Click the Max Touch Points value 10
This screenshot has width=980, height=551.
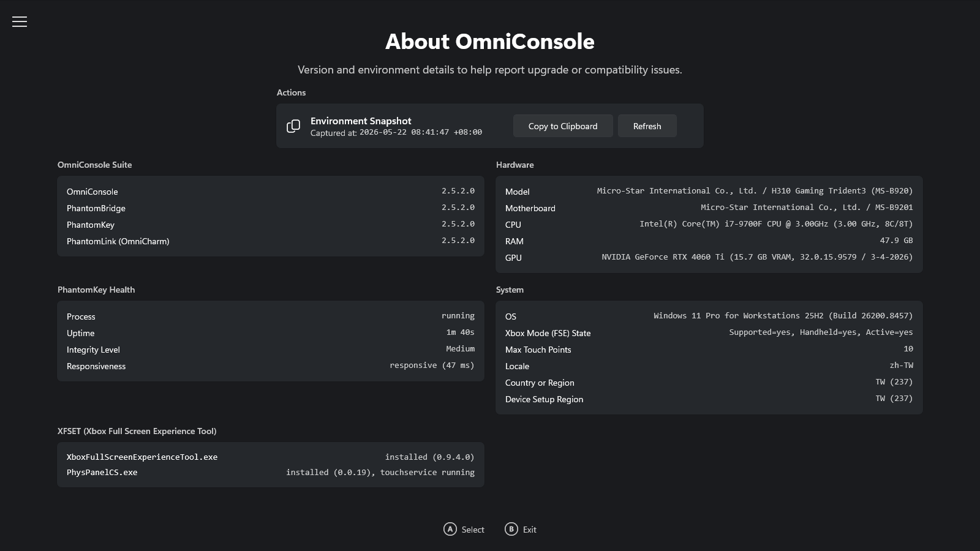tap(908, 349)
